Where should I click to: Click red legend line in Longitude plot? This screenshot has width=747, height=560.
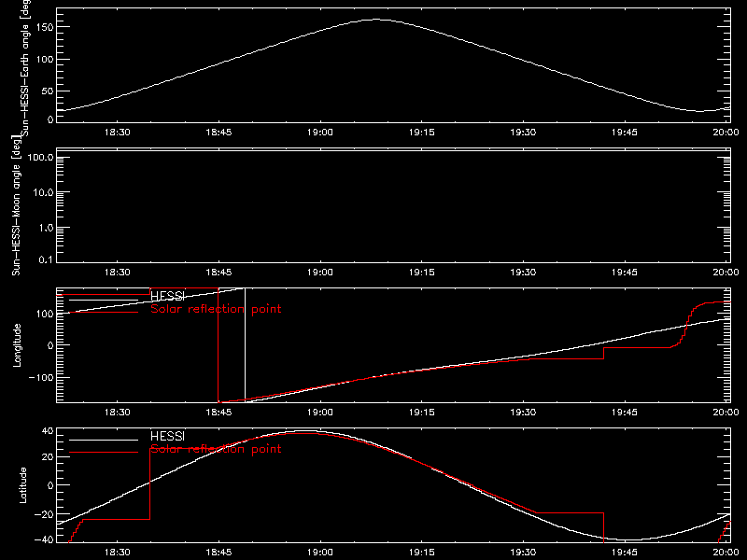(x=104, y=313)
